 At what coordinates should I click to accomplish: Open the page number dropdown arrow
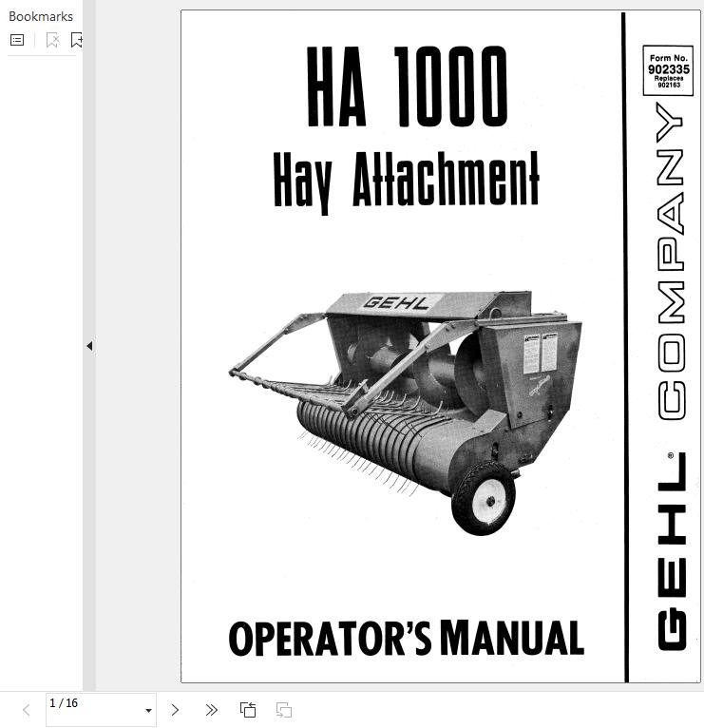148,710
